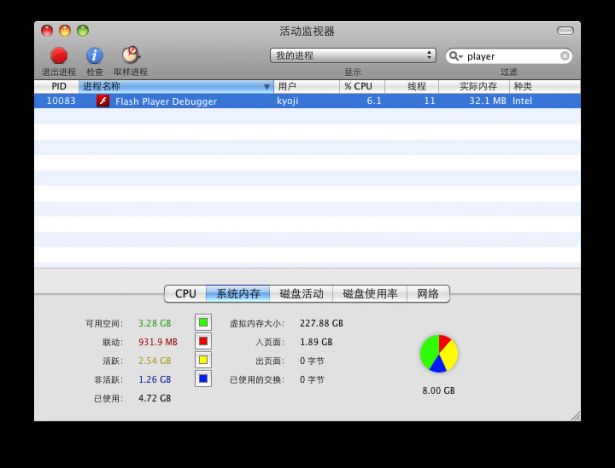Click the toolbar toggle pill button

[565, 31]
